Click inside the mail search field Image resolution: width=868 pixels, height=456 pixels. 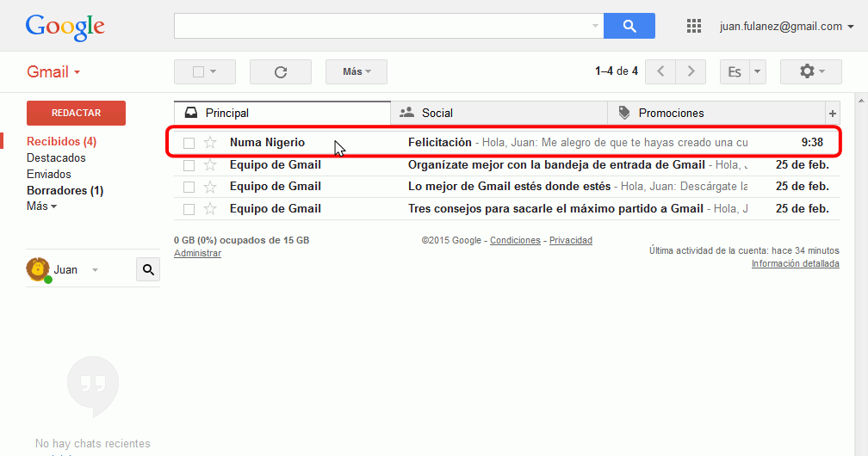[382, 26]
